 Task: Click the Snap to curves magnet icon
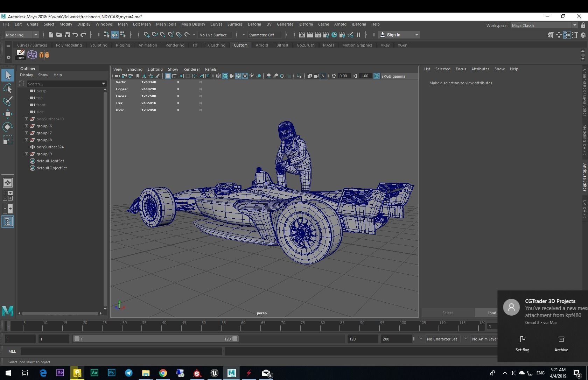point(155,35)
